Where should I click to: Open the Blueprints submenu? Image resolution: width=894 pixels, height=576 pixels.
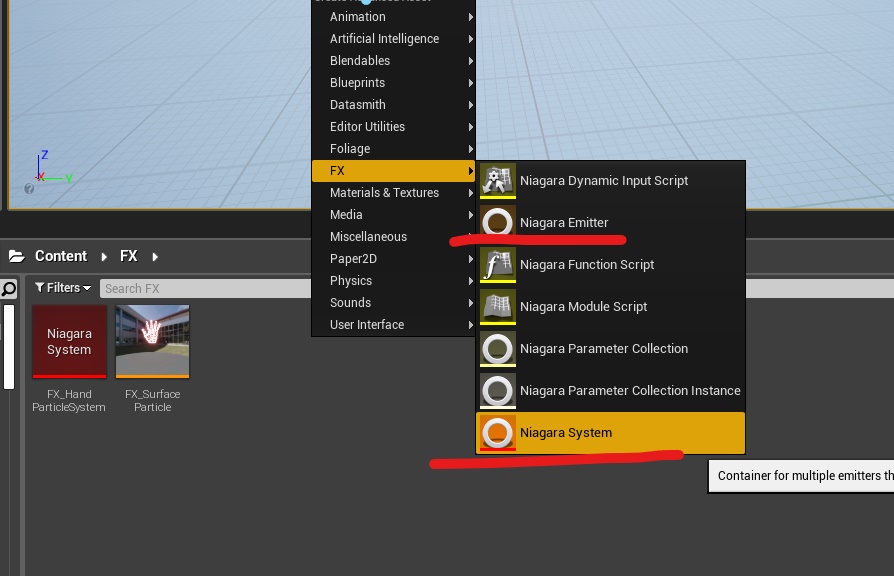[393, 83]
